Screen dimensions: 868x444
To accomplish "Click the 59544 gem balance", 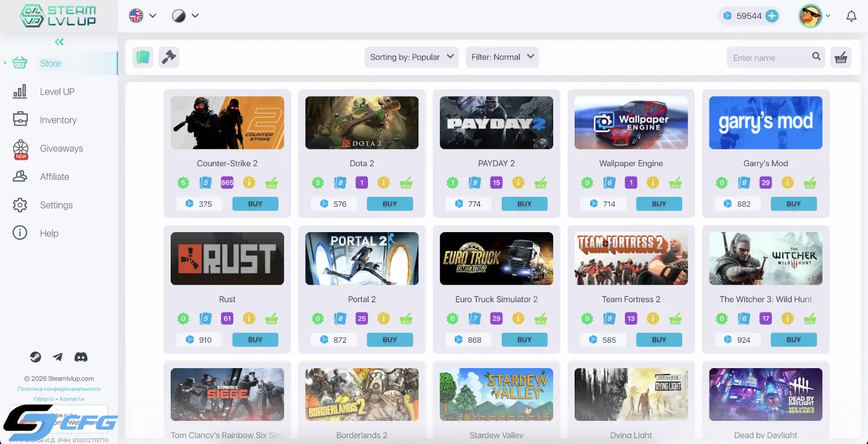I will coord(749,16).
